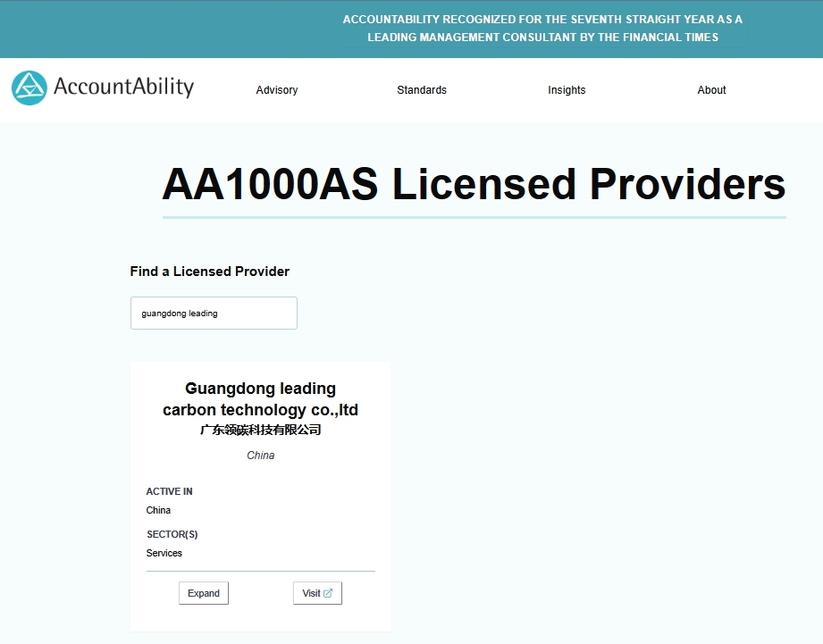Click the AA1000AS Licensed Providers heading
Image resolution: width=823 pixels, height=644 pixels.
[x=474, y=185]
